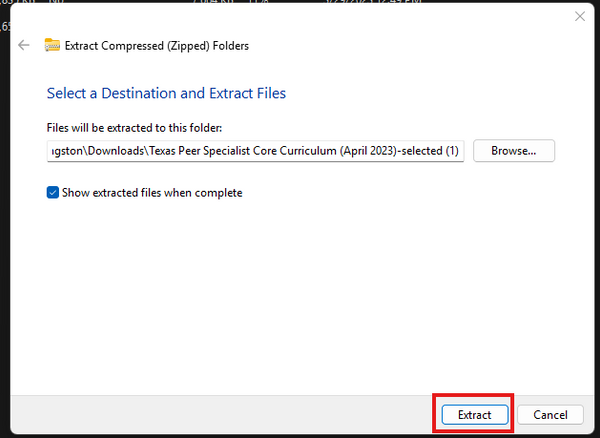Click the back arrow in the dialog header
This screenshot has width=600, height=438.
[24, 45]
